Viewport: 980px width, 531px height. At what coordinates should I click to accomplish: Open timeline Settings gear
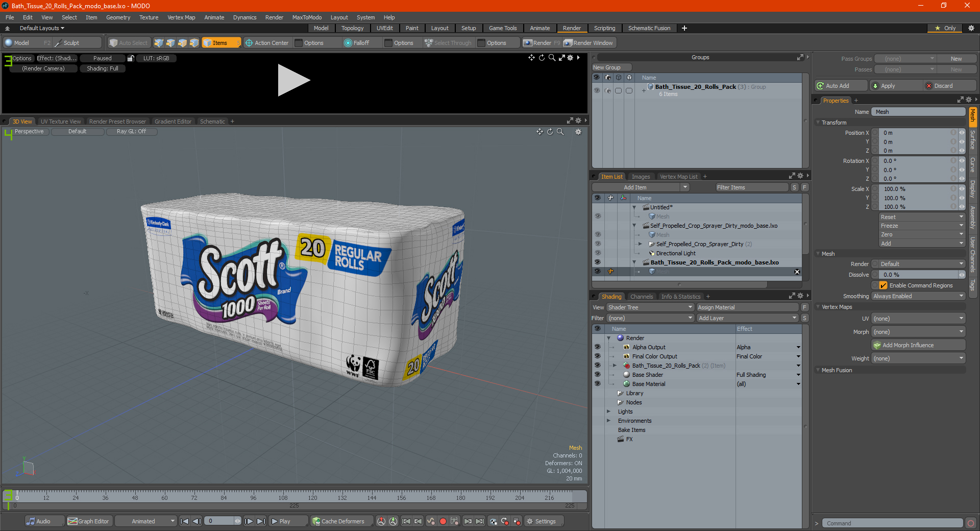[530, 521]
